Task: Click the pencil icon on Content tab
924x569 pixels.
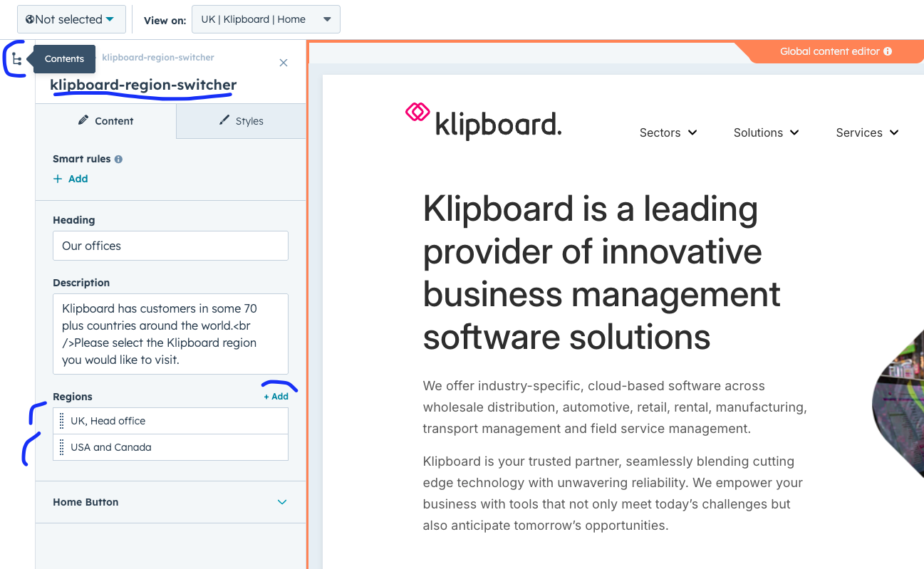Action: (83, 120)
